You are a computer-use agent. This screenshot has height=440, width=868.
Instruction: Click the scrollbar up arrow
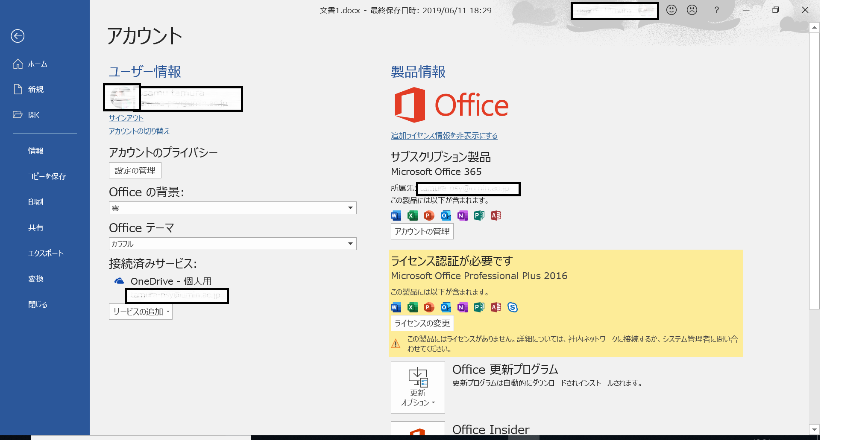(x=814, y=28)
